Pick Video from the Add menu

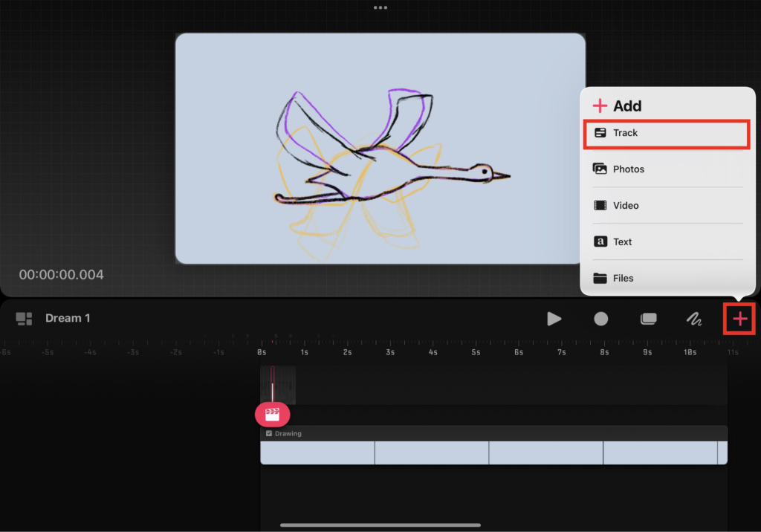(x=666, y=206)
